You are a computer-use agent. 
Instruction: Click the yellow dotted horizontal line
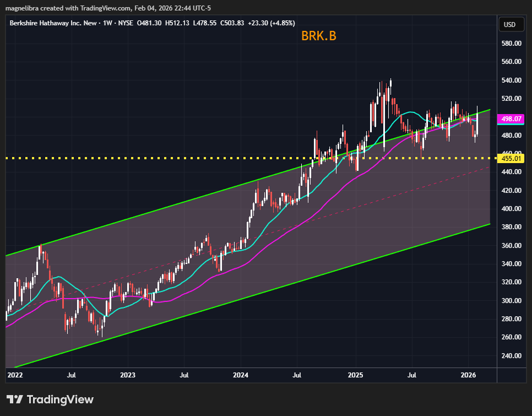click(251, 158)
